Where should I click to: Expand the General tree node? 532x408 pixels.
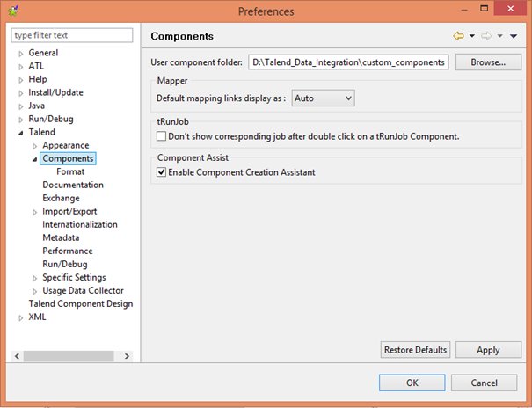coord(21,54)
